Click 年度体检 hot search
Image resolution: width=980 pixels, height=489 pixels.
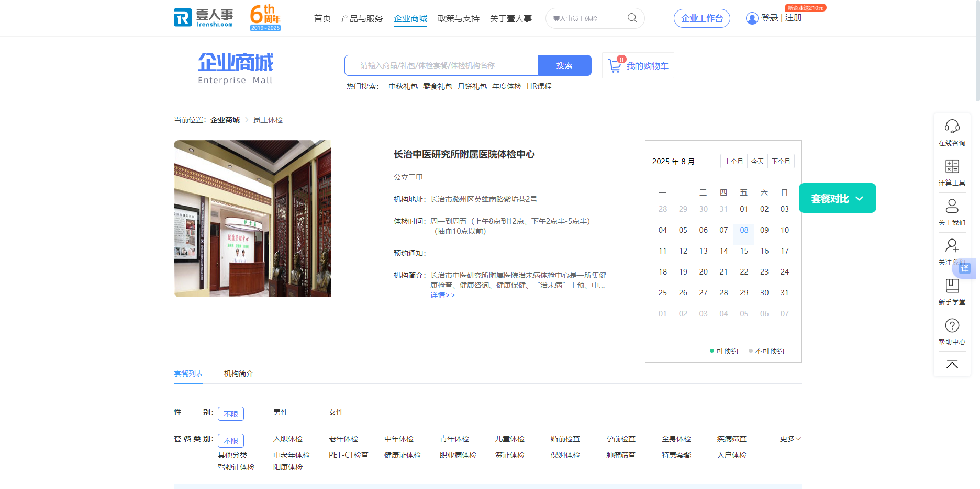[507, 87]
